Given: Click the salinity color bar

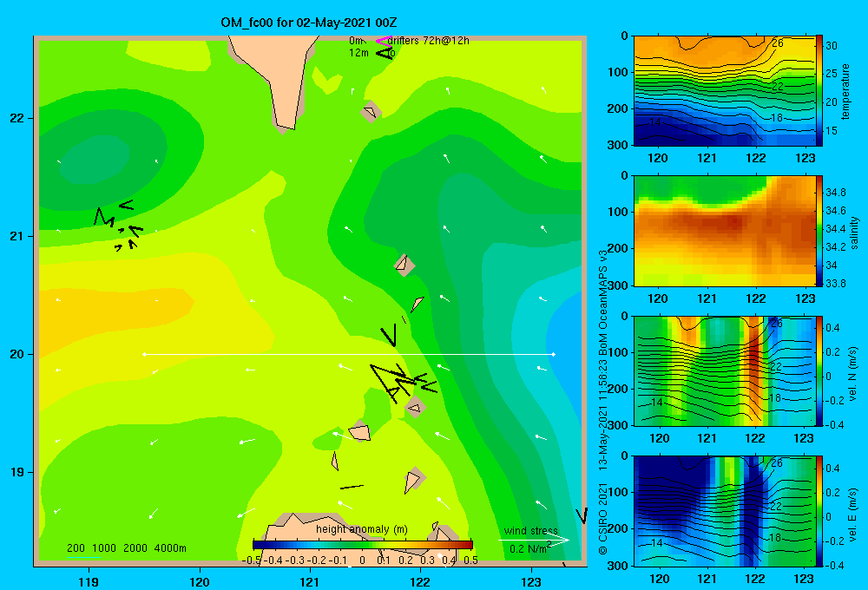Looking at the screenshot, I should 819,231.
